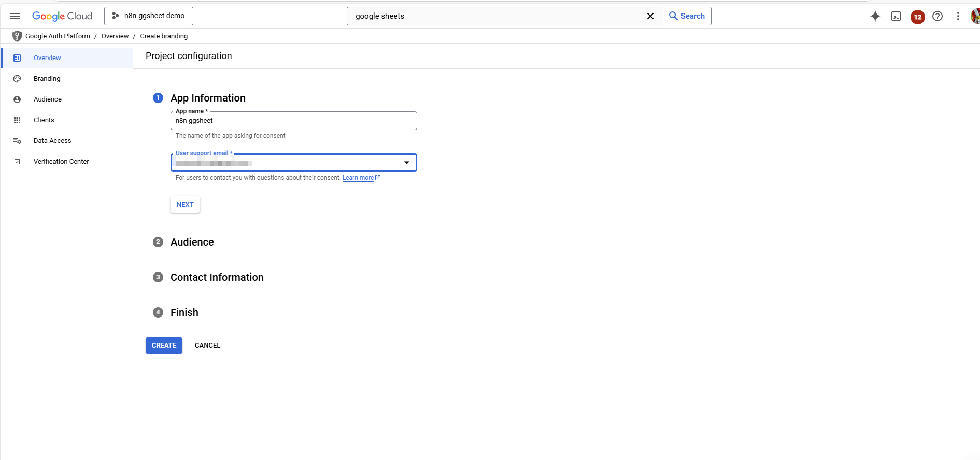Click the text 'The name of the app asking for consent'
The image size is (980, 460).
[231, 136]
